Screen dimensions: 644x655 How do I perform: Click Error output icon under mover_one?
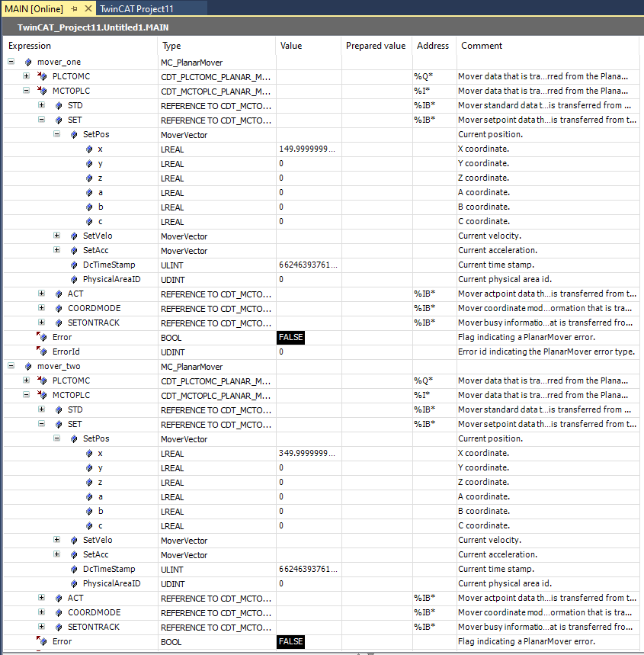click(42, 337)
